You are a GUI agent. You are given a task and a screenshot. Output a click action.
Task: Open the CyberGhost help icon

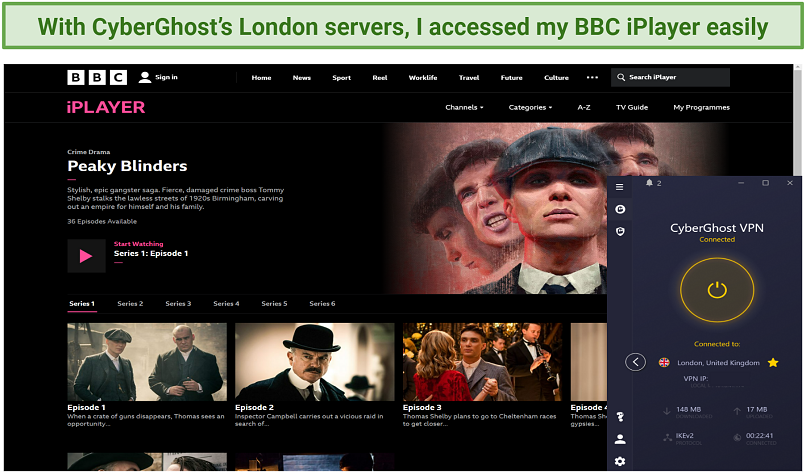[x=620, y=416]
